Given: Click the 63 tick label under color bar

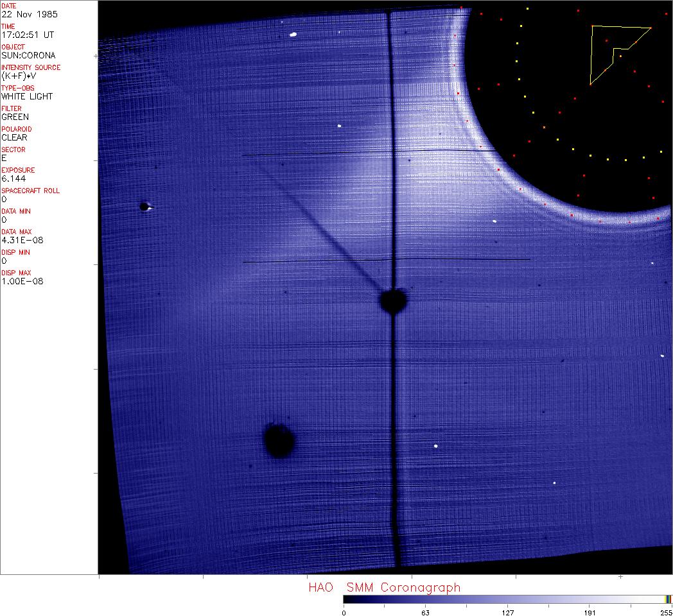Looking at the screenshot, I should (x=425, y=613).
